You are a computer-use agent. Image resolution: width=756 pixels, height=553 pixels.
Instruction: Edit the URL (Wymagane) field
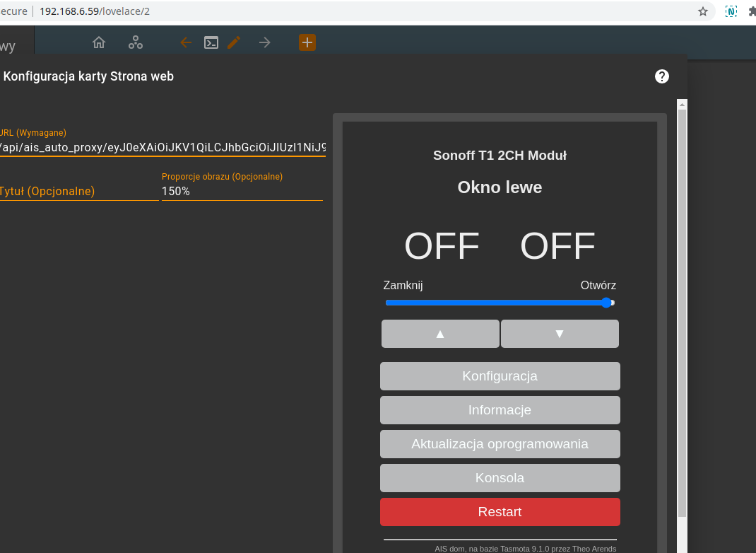click(163, 147)
